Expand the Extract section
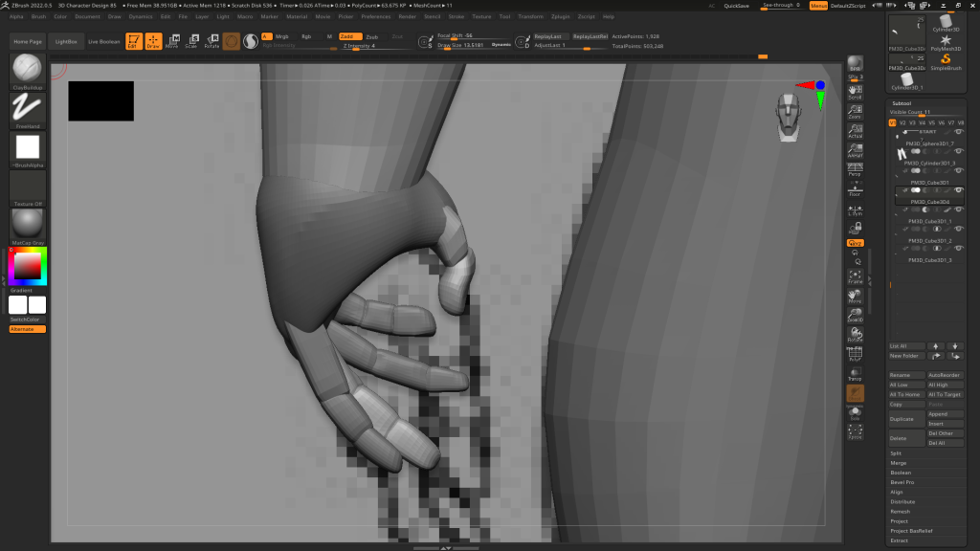Screen dimensions: 980x551 [900, 540]
